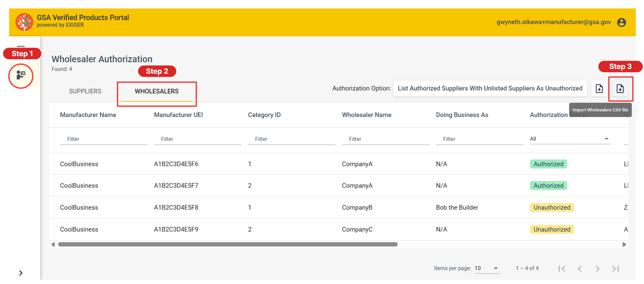Open the Authorization Option dropdown

pyautogui.click(x=490, y=89)
